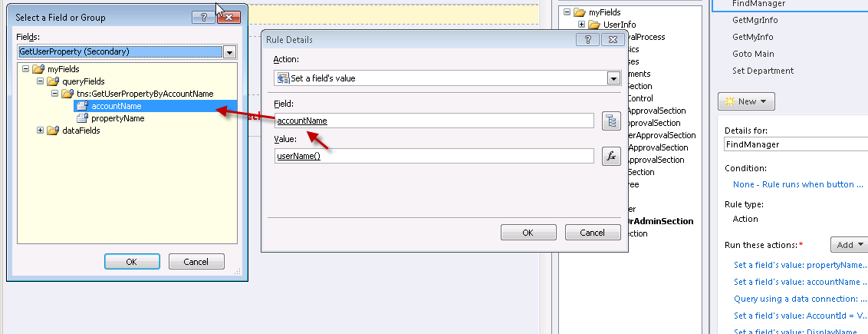
Task: Click Cancel in Select a Field dialog
Action: (x=196, y=262)
